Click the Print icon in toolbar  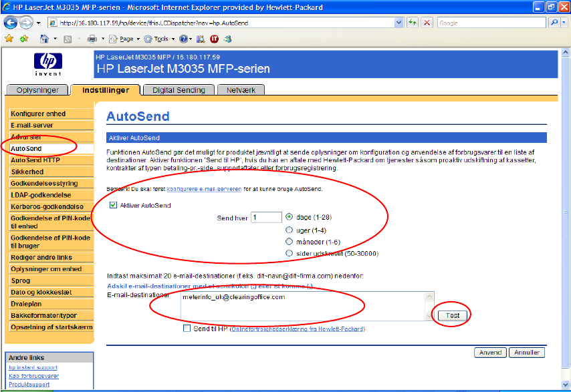[x=92, y=39]
